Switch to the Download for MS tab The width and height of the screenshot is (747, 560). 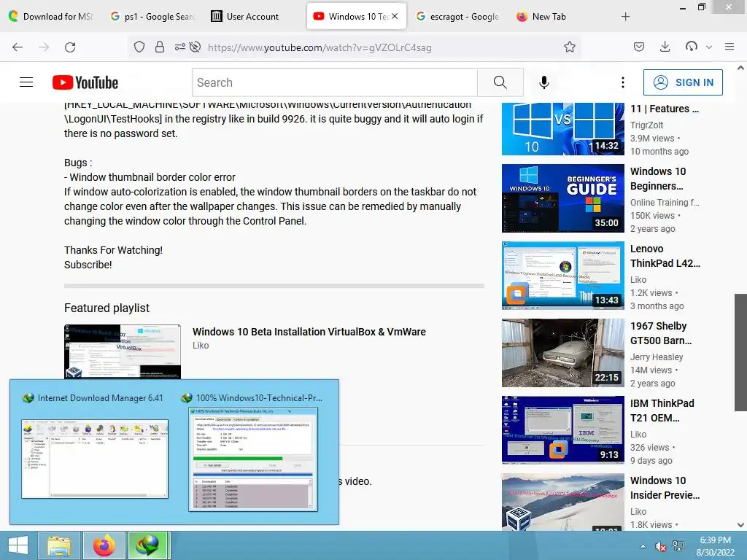tap(50, 17)
